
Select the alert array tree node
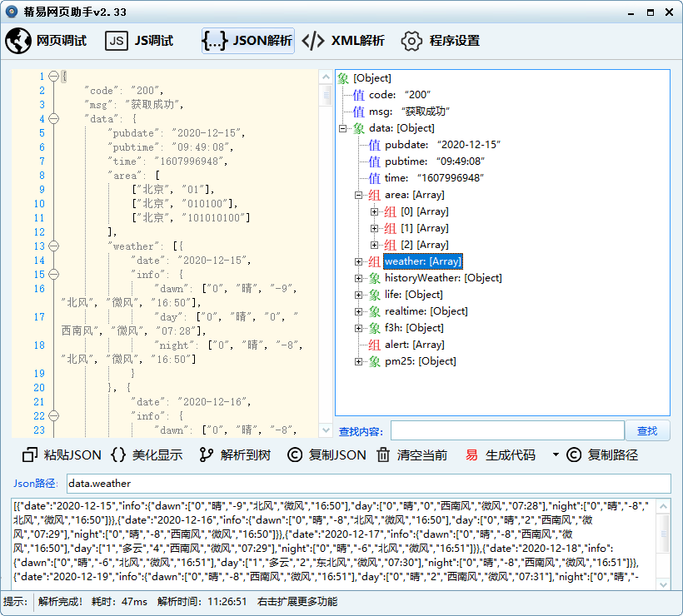pyautogui.click(x=414, y=345)
